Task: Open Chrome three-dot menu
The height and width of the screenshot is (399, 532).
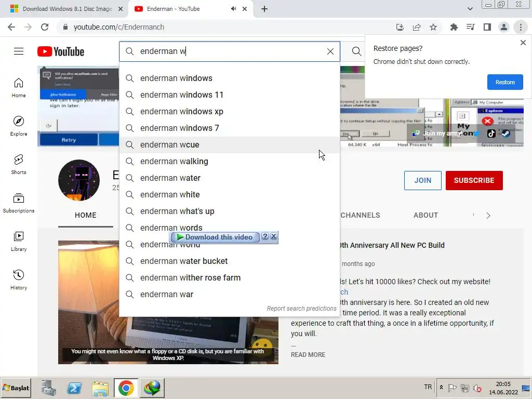Action: (521, 27)
